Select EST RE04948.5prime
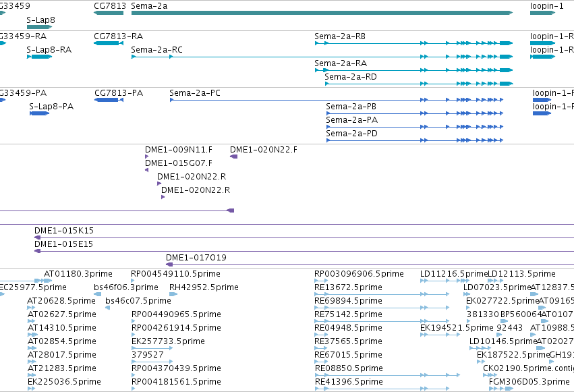Viewport: 574px width, 392px height. click(x=321, y=335)
